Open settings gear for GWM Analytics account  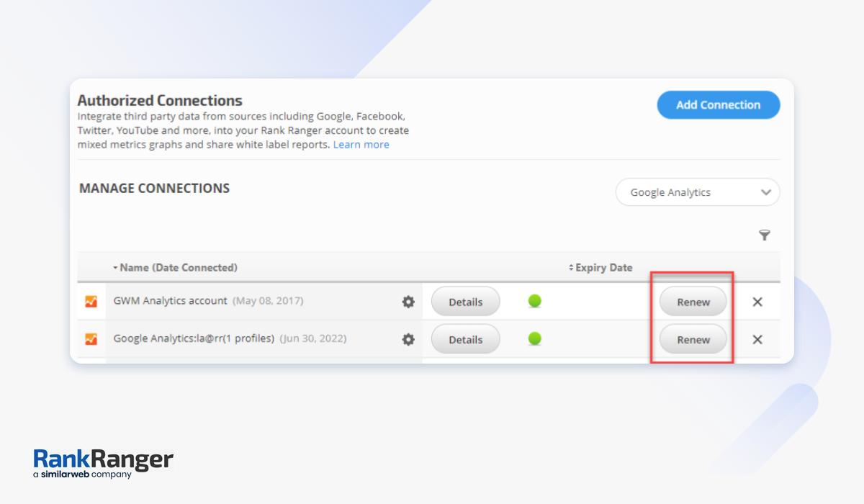point(408,302)
